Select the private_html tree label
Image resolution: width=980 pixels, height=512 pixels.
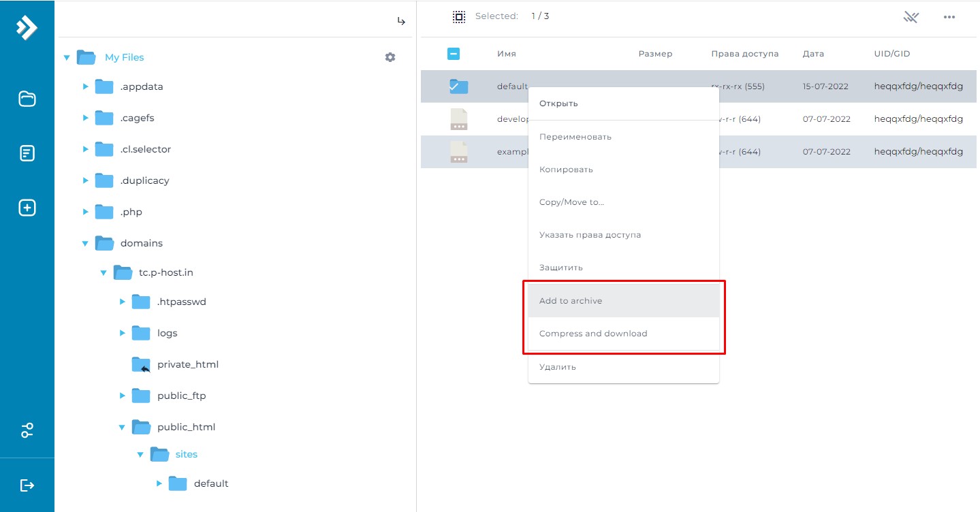pyautogui.click(x=188, y=364)
